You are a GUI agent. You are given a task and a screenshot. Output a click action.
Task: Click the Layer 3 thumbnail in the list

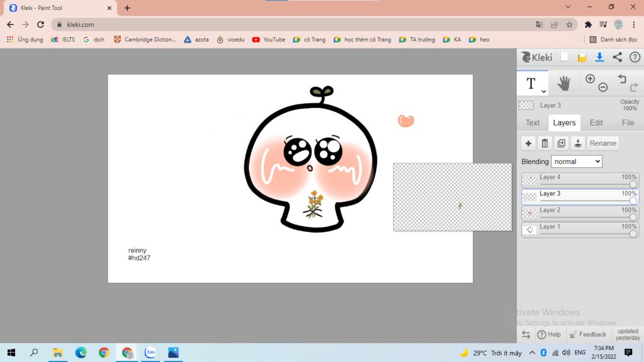tap(530, 197)
